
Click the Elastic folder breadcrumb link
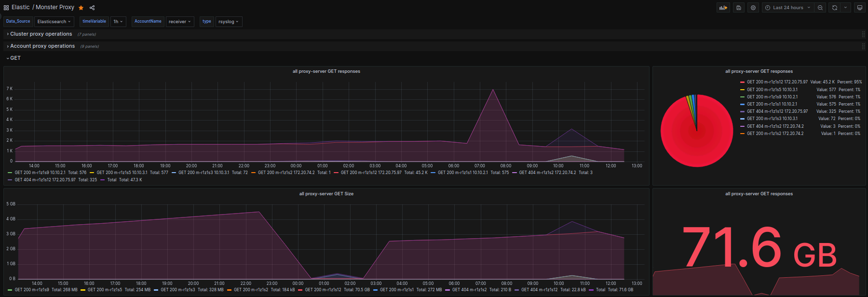point(21,7)
